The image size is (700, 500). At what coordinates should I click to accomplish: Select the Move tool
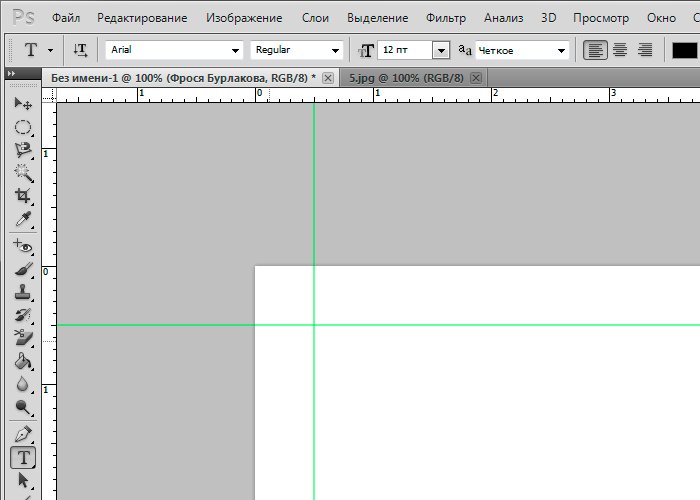[x=23, y=103]
